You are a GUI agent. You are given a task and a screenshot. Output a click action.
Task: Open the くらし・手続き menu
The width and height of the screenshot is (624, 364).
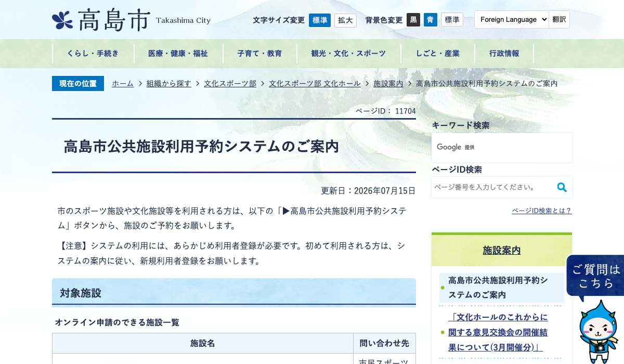[x=93, y=54]
